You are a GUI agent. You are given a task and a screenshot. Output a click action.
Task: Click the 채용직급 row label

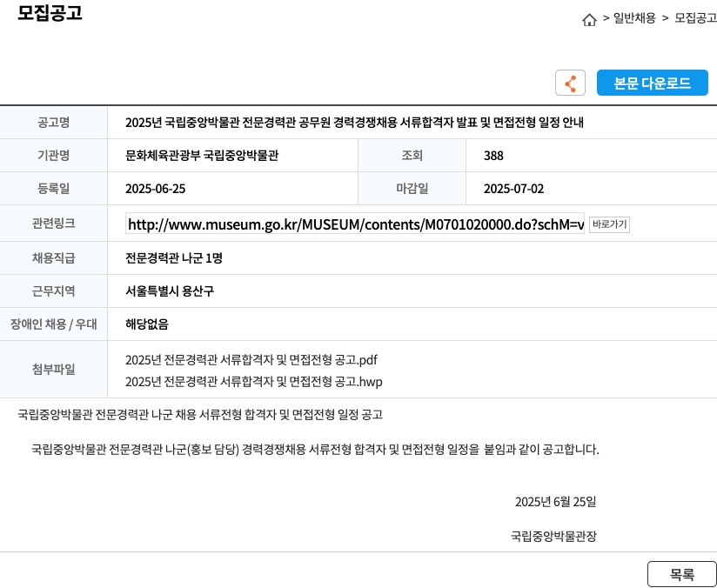click(53, 258)
